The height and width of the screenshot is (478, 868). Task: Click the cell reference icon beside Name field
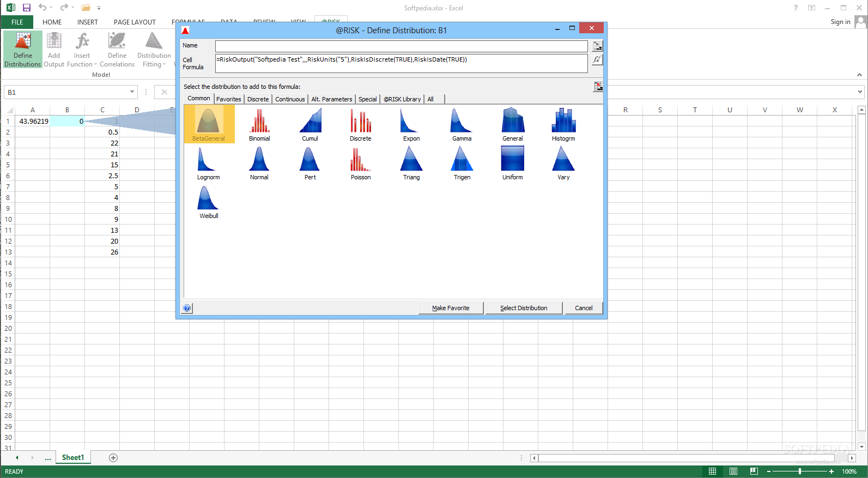pos(598,46)
